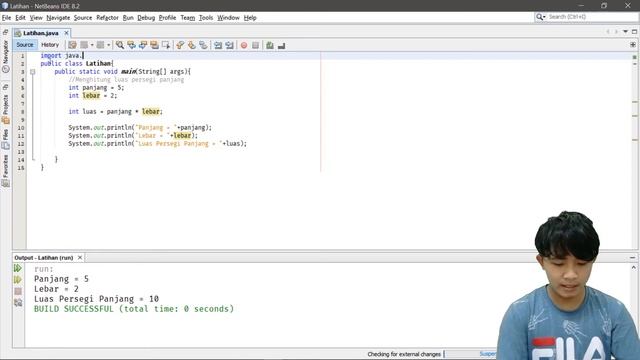640x360 pixels.
Task: Select the Latihan.java editor tab
Action: (40, 33)
